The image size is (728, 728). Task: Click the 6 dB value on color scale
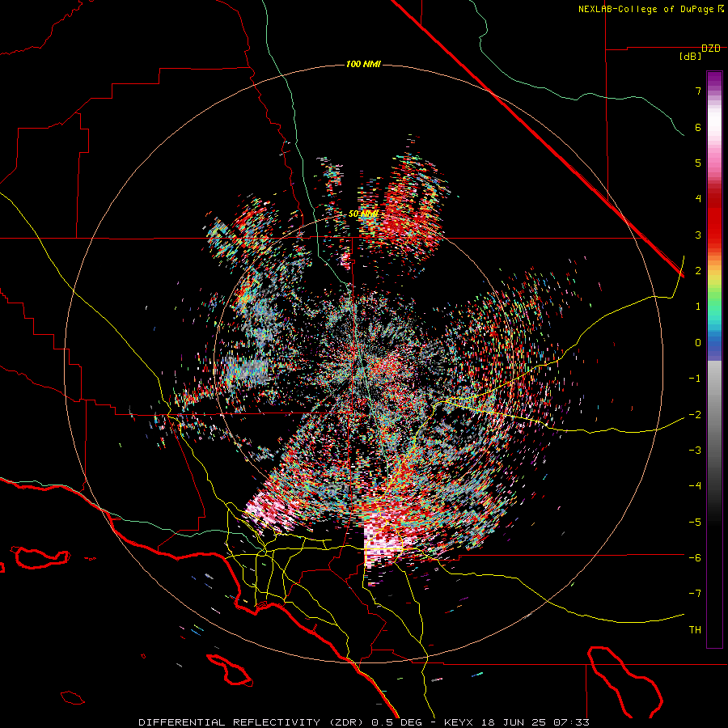coord(698,127)
